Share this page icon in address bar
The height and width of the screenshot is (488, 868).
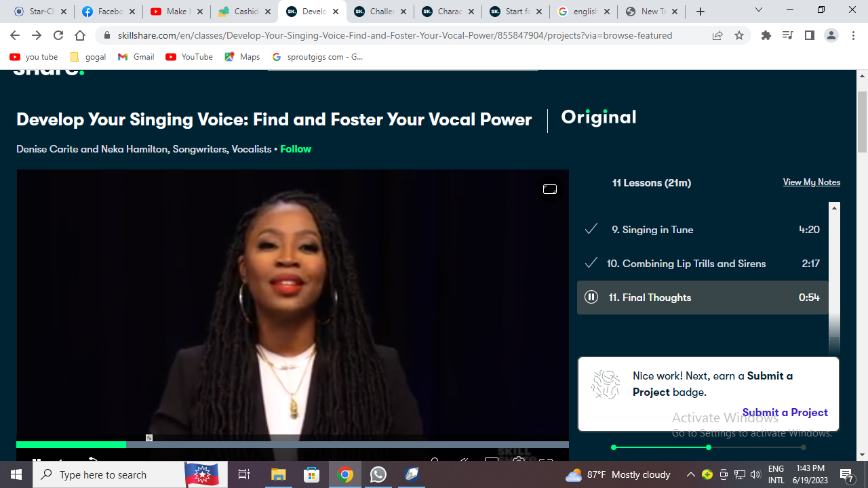pyautogui.click(x=717, y=35)
